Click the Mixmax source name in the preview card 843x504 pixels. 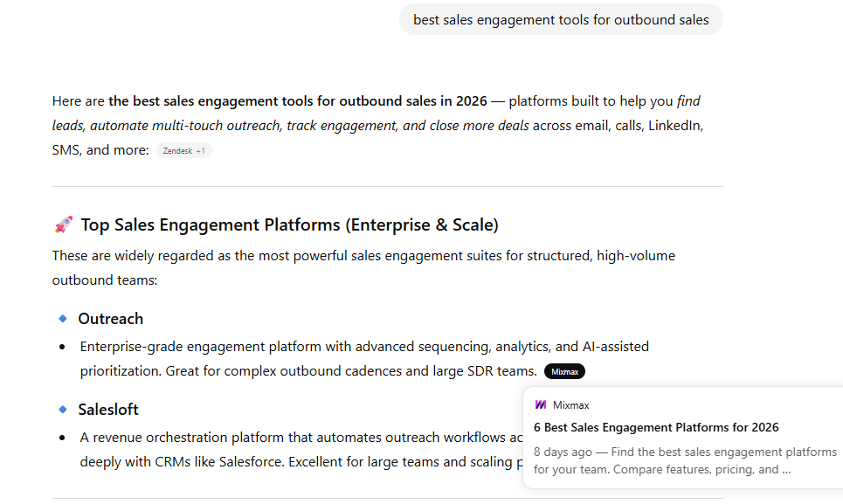click(570, 404)
